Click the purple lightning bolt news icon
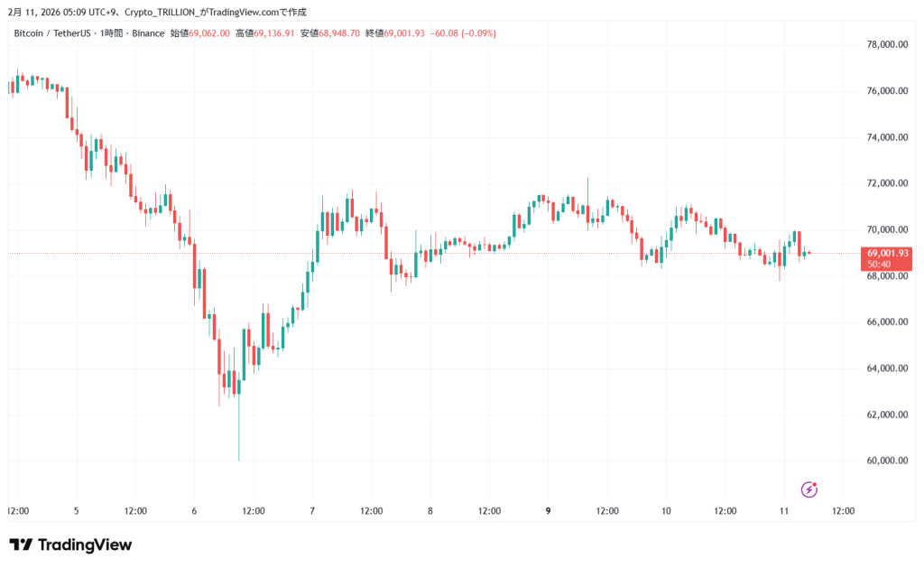The height and width of the screenshot is (568, 924). (x=809, y=489)
